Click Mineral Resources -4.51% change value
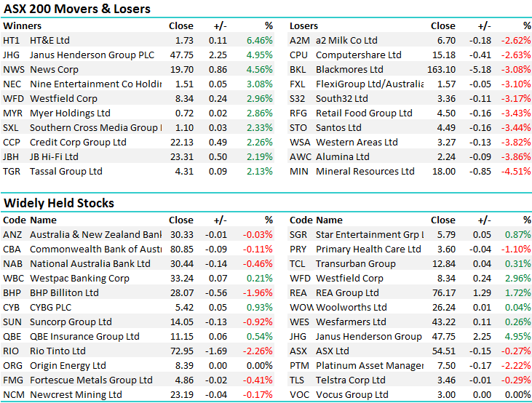The image size is (532, 403). [x=516, y=172]
